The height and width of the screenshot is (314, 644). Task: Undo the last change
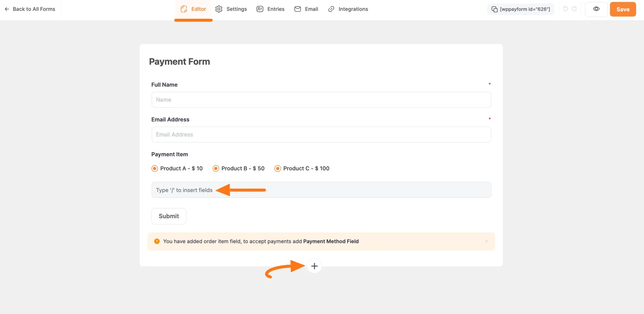coord(566,9)
